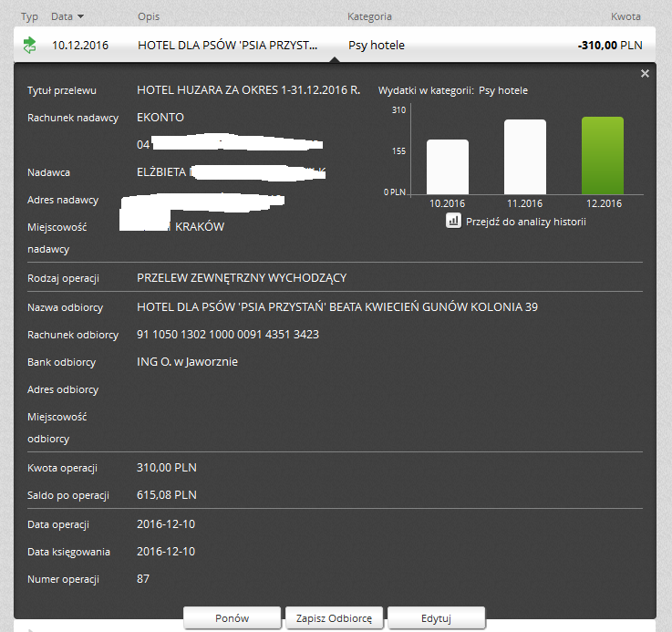The height and width of the screenshot is (632, 672).
Task: Click the 10.12.2016 date in transaction row
Action: (80, 45)
